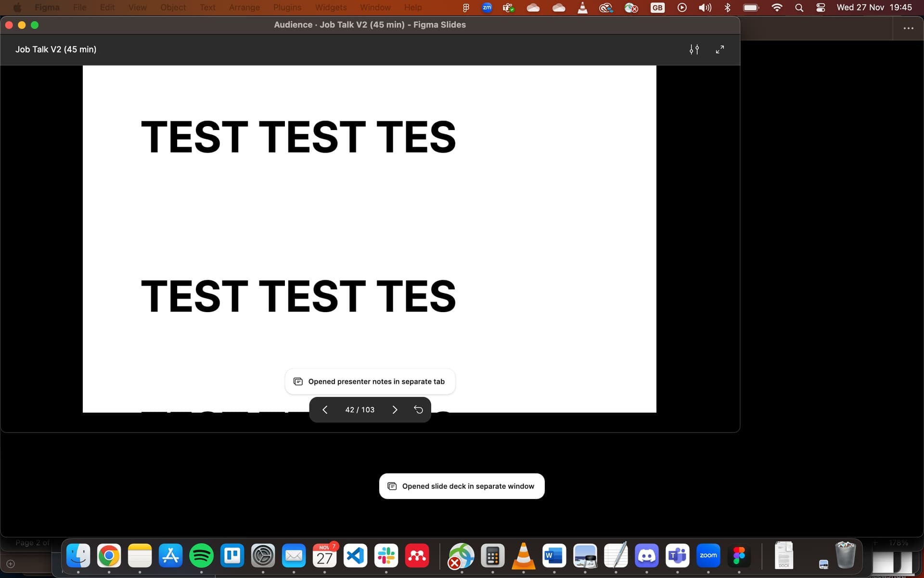The image size is (924, 578).
Task: Open the Bluetooth menu bar icon
Action: click(728, 8)
